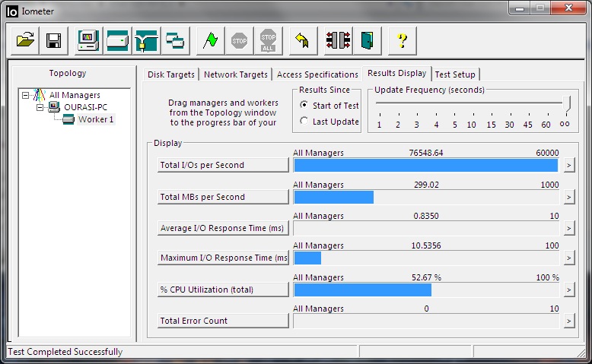
Task: Switch to the Network Targets tab
Action: point(236,74)
